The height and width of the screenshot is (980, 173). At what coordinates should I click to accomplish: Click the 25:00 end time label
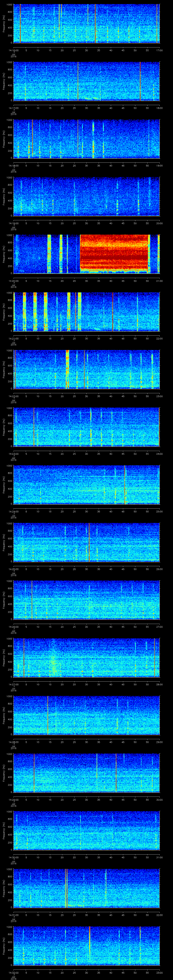click(159, 511)
